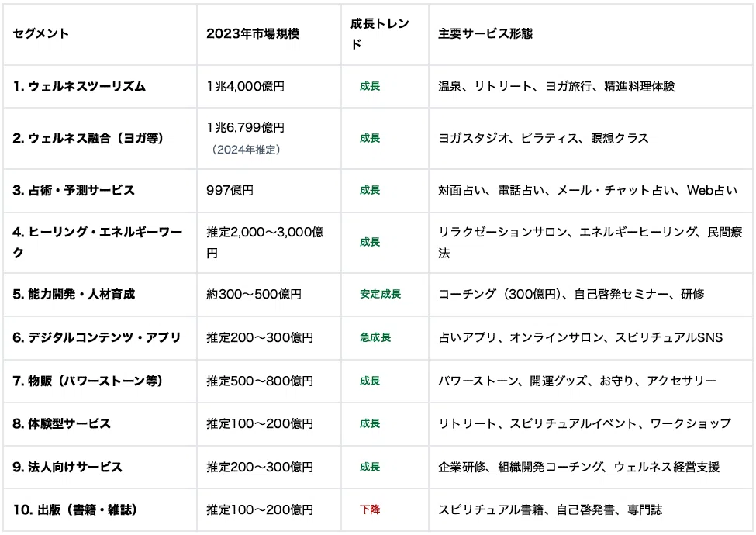756x535 pixels.
Task: Select the デジタルコンテンツ・アプリ row label
Action: pyautogui.click(x=96, y=337)
